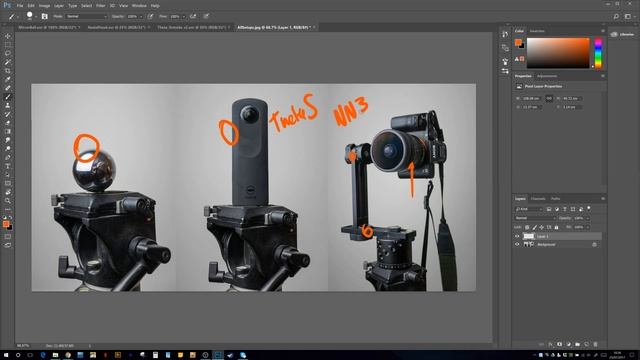Click trash icon to delete layer
Screen dimensions: 640x360
595,344
